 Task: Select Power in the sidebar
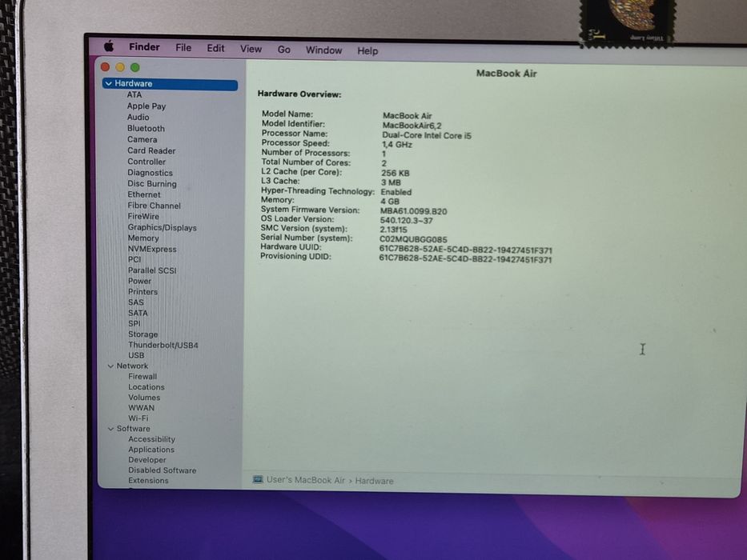(139, 281)
